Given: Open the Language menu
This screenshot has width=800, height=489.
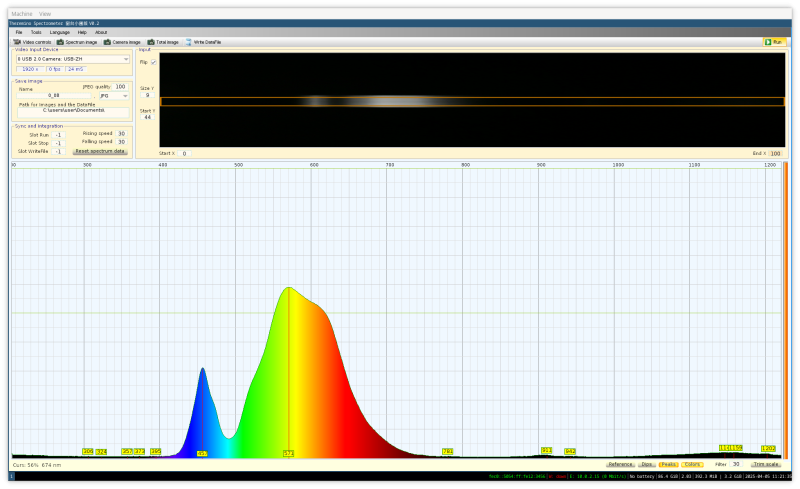Looking at the screenshot, I should tap(60, 32).
